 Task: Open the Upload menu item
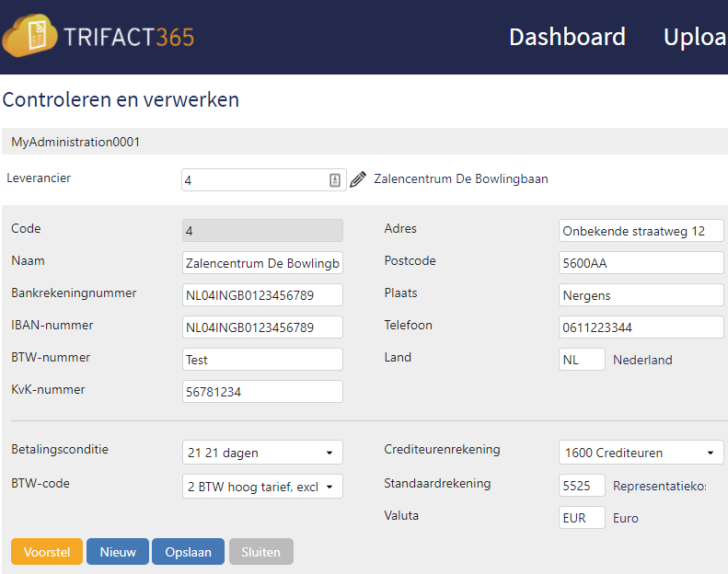point(695,37)
